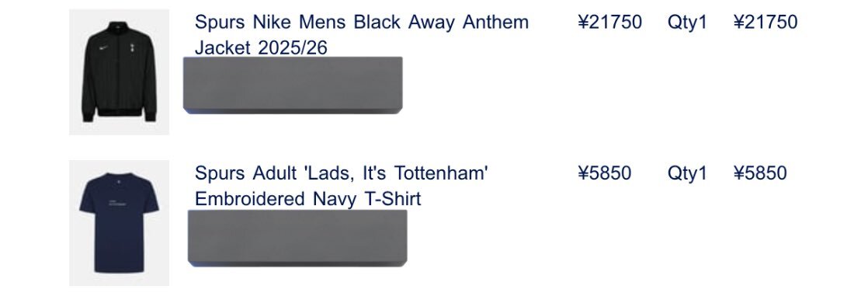Click the gray box under the T-shirt title
The height and width of the screenshot is (293, 868).
tap(297, 238)
